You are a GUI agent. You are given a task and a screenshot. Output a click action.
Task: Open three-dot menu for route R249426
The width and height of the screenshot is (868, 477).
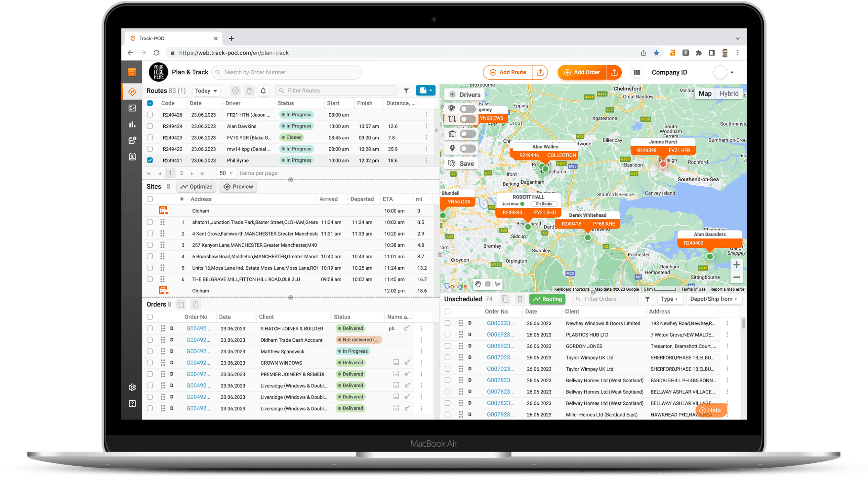pyautogui.click(x=426, y=115)
